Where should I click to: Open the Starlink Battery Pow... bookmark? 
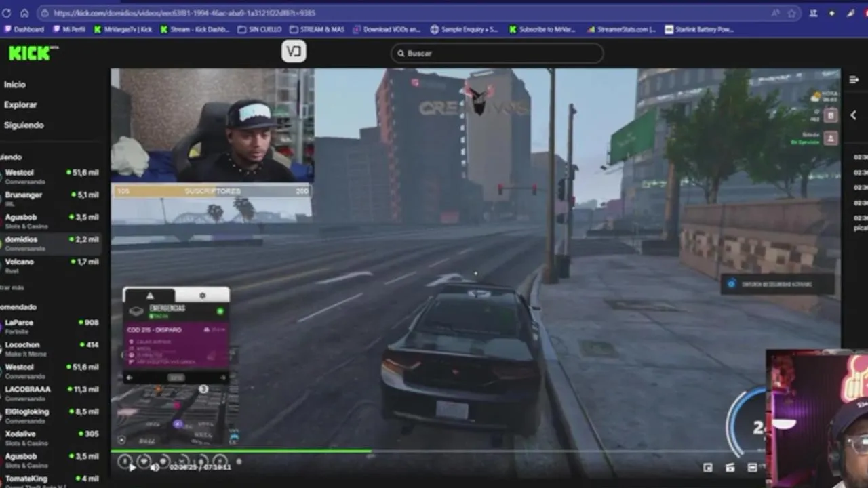point(700,30)
